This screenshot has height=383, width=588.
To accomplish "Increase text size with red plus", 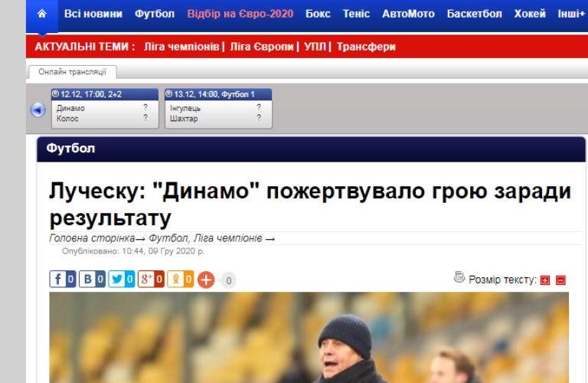I will (x=545, y=280).
